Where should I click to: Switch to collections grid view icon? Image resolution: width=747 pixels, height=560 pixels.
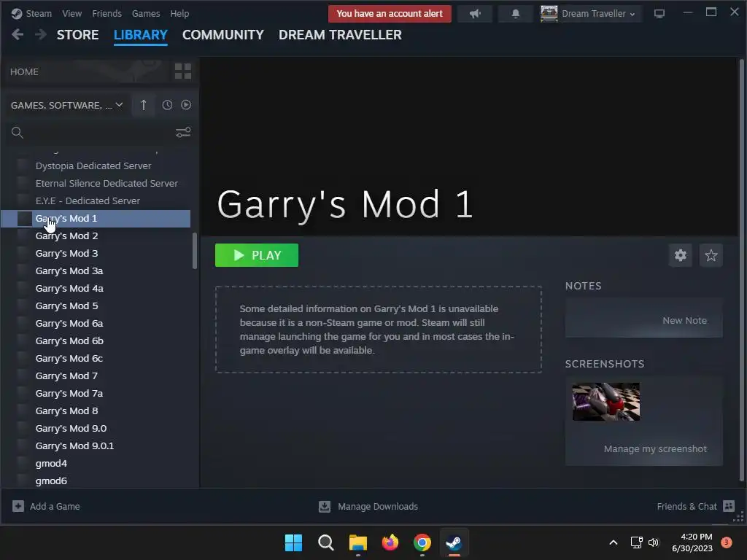click(x=183, y=71)
